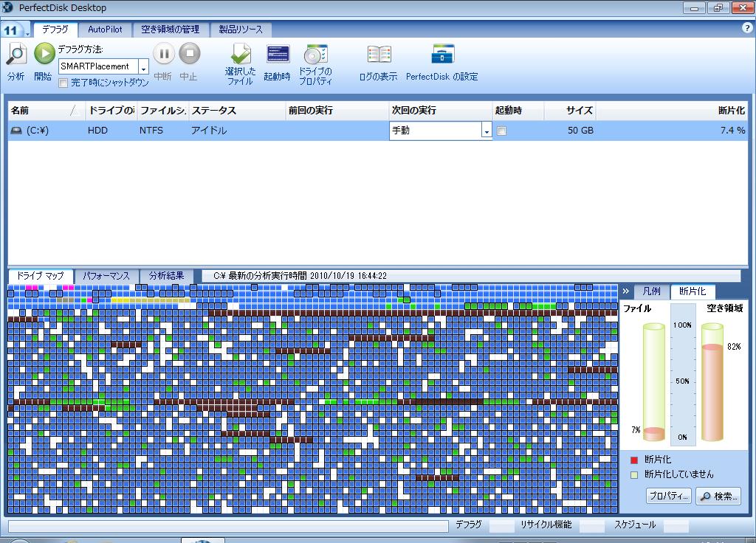Click the 分析 (Analyze) magnifier icon
The image size is (756, 543).
click(16, 54)
